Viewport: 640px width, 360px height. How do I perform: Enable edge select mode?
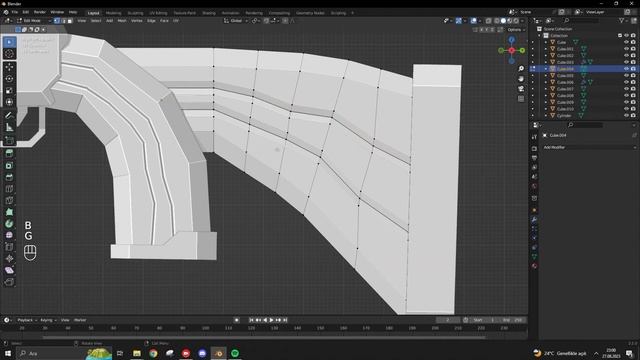[x=63, y=20]
